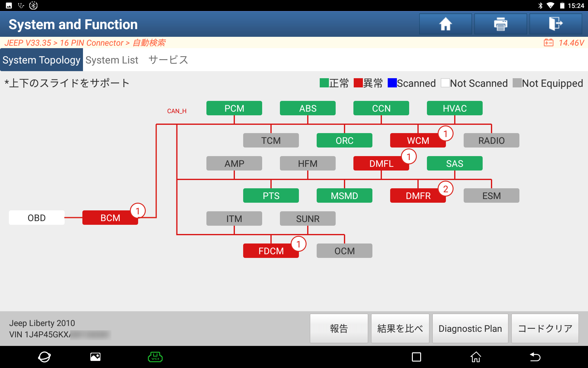
Task: Select the grey RADIO module node
Action: point(492,140)
